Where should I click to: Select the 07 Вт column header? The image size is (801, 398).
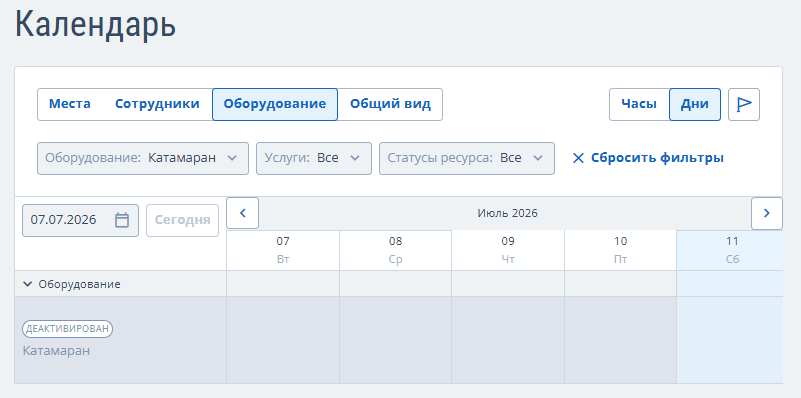pos(283,250)
